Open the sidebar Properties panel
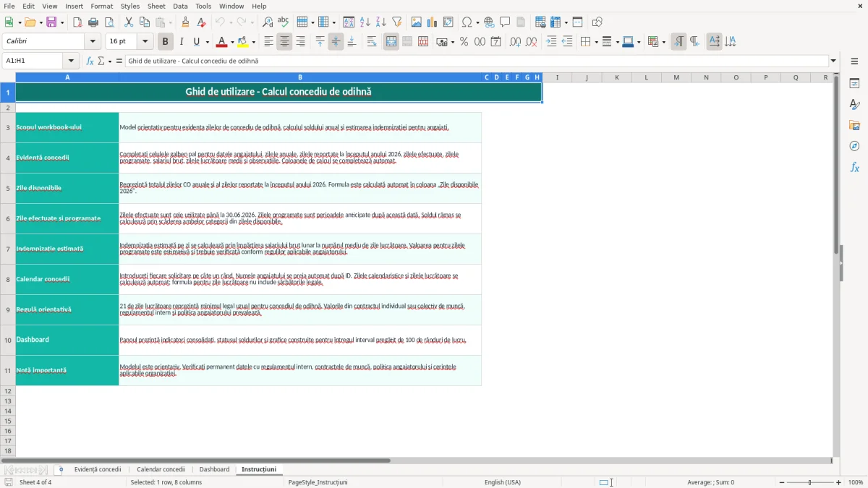The image size is (868, 488). click(x=854, y=84)
